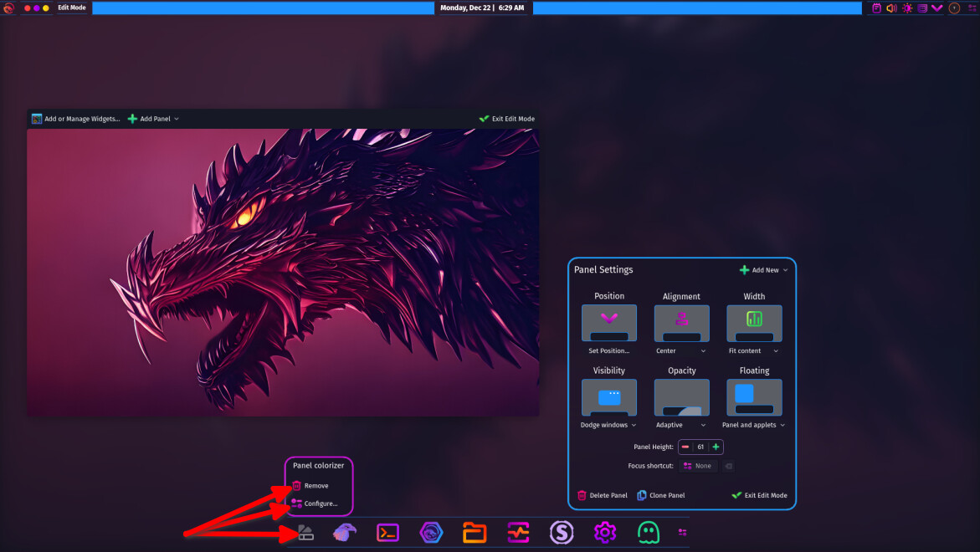Open the magenta settings gear in dock
Viewport: 980px width, 552px height.
pyautogui.click(x=605, y=532)
